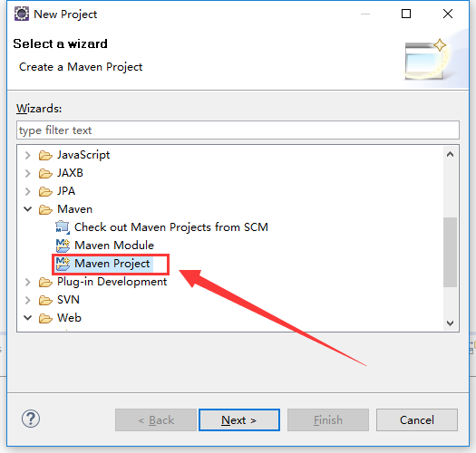Click the Maven Module wizard icon
This screenshot has width=476, height=453.
63,246
